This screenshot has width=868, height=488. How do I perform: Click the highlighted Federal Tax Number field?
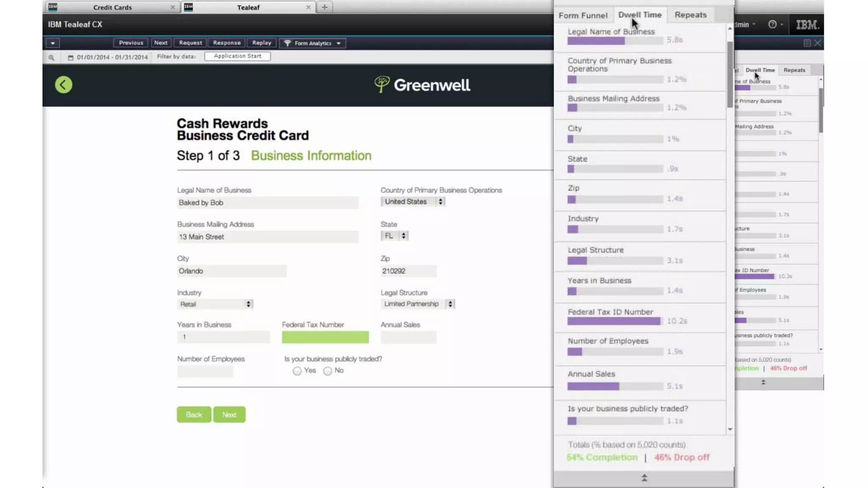tap(325, 337)
